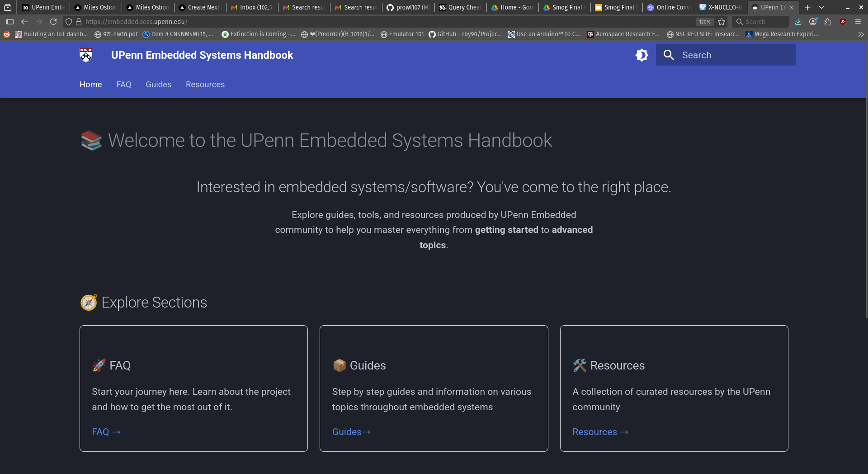The height and width of the screenshot is (474, 868).
Task: Switch to the Home - Google Drive tab
Action: [x=512, y=7]
